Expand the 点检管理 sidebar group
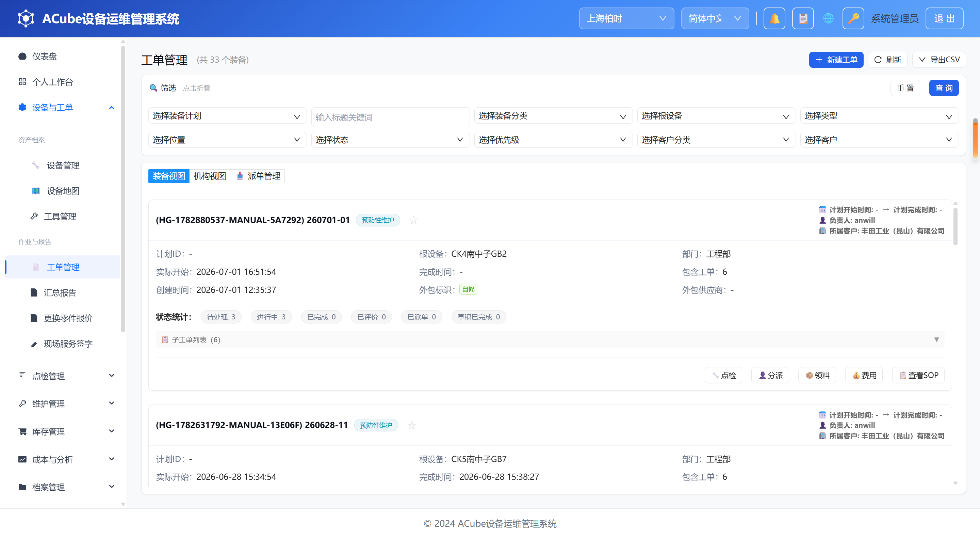Screen dimensions: 980x538 (63, 376)
